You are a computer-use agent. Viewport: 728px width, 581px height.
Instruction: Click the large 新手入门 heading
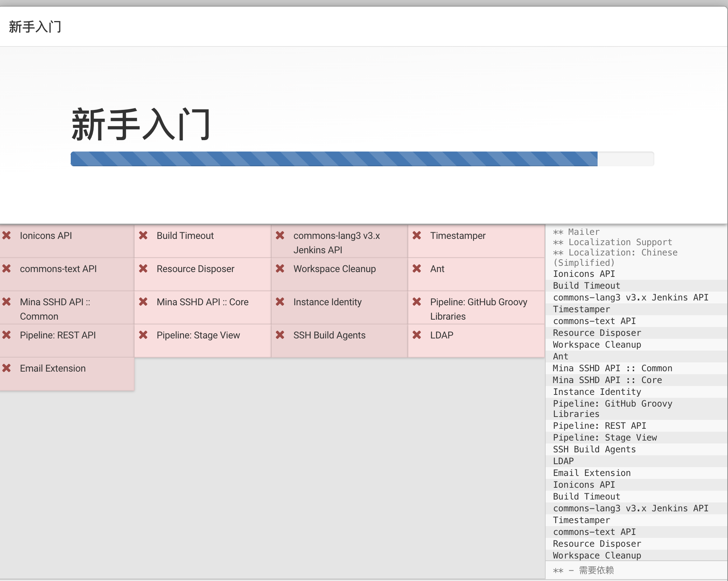[x=141, y=124]
